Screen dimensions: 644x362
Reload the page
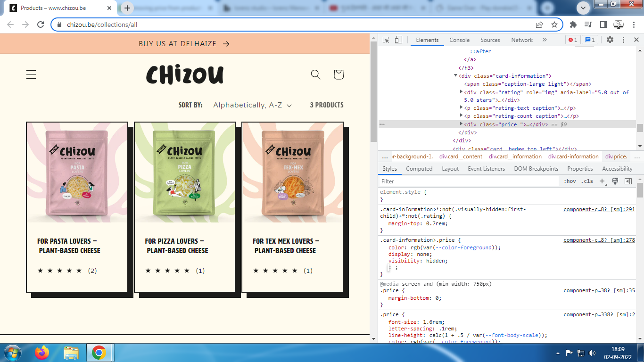[x=41, y=25]
